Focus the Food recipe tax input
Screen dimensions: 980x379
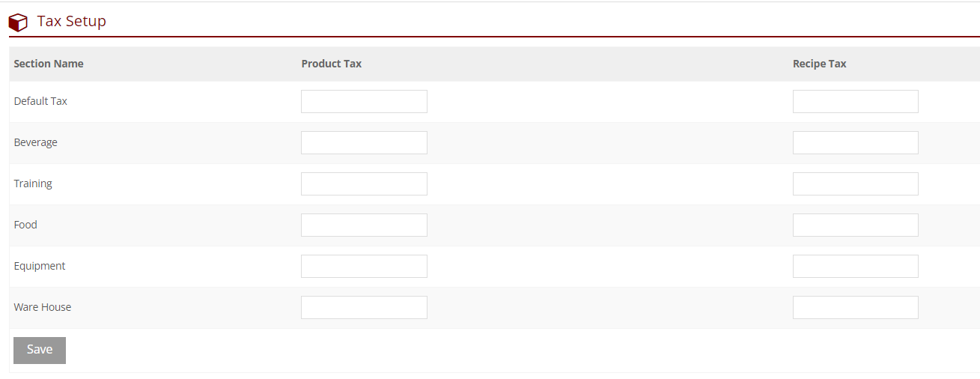(x=855, y=225)
